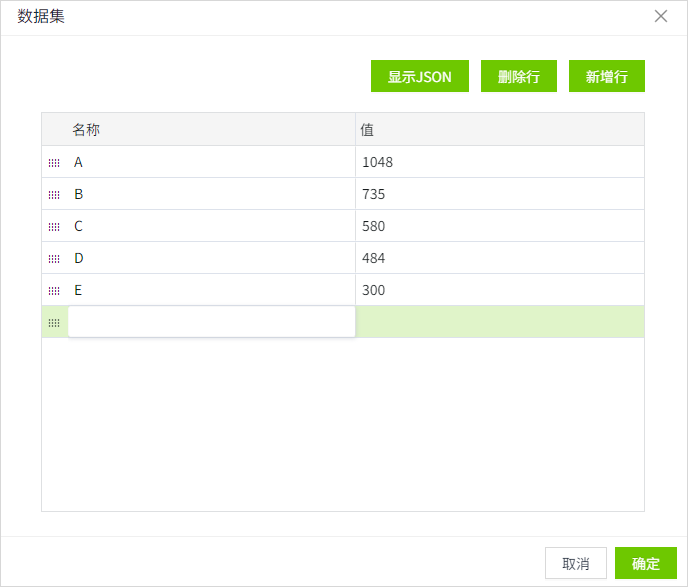Click the drag handle for row B

pyautogui.click(x=54, y=195)
